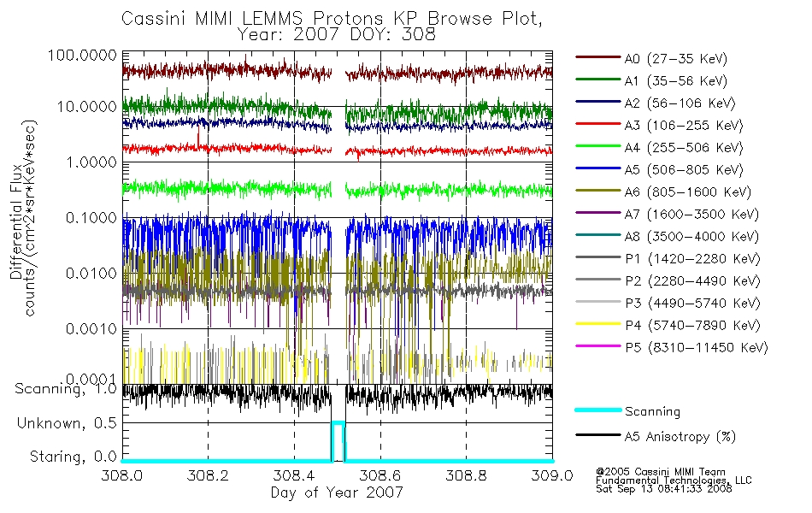Click the A5 Anisotropy (%) legend label
The width and height of the screenshot is (812, 513).
(680, 437)
